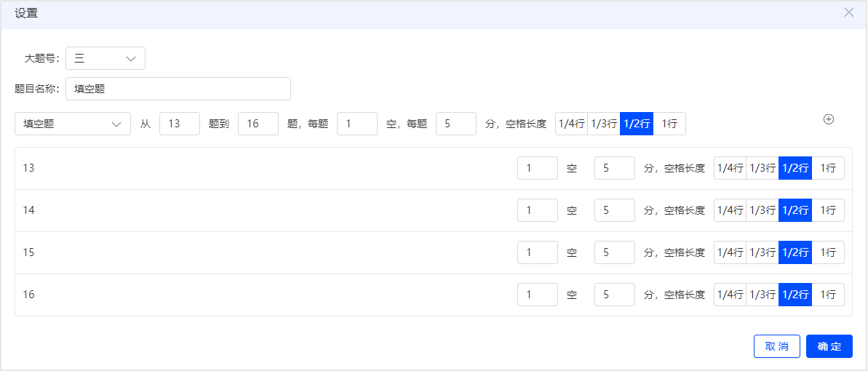868x371 pixels.
Task: Choose 1/3行 length for question 14
Action: tap(763, 210)
